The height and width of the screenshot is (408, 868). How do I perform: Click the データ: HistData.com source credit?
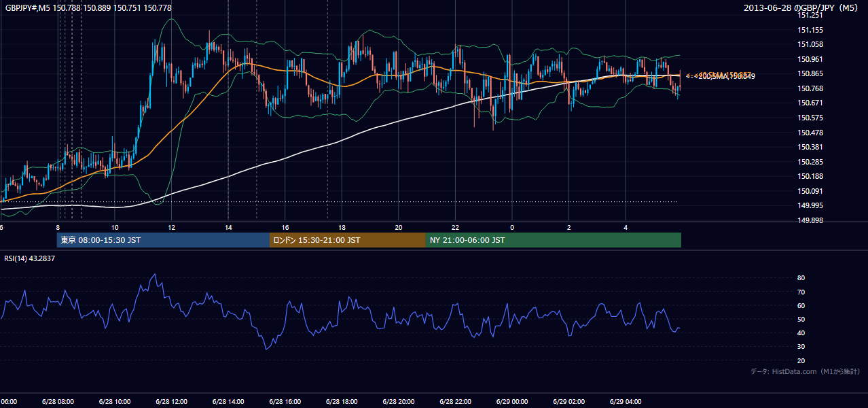coord(806,371)
